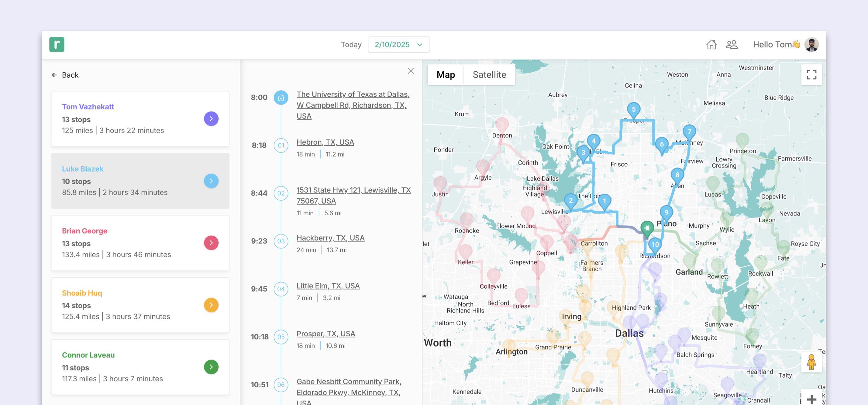Open the Prosper, TX, USA link
This screenshot has height=405, width=868.
point(325,334)
